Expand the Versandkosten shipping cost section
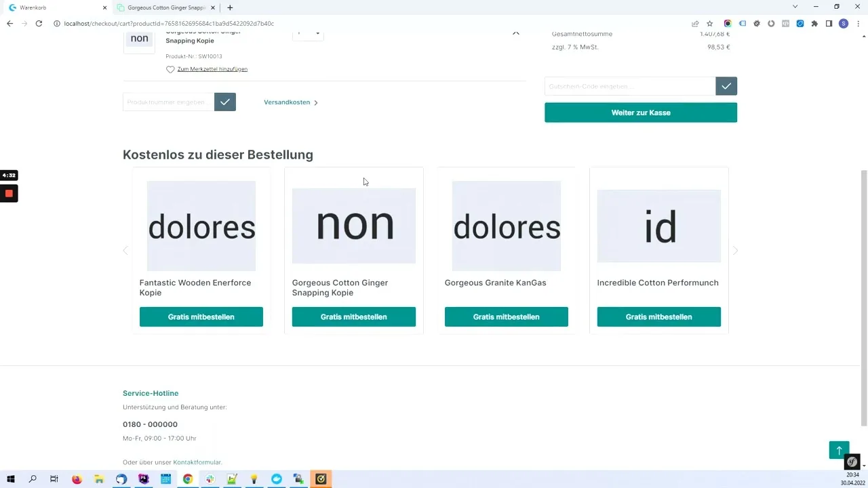868x488 pixels. coord(291,102)
